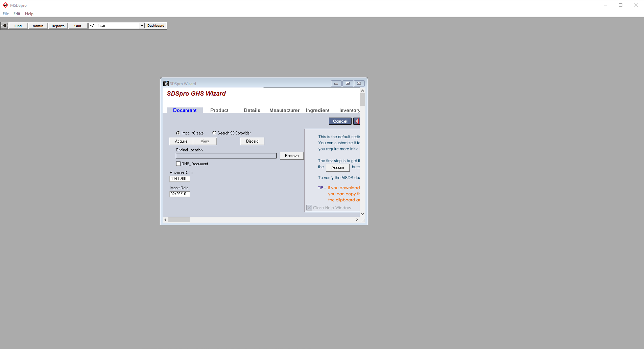Click the Remove button
Viewport: 644px width, 349px height.
pos(291,156)
